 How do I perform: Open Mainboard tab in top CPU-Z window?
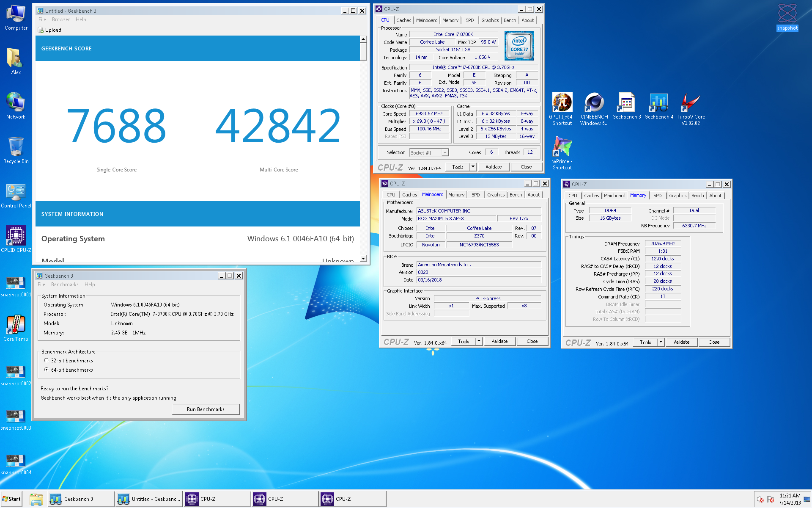coord(427,20)
